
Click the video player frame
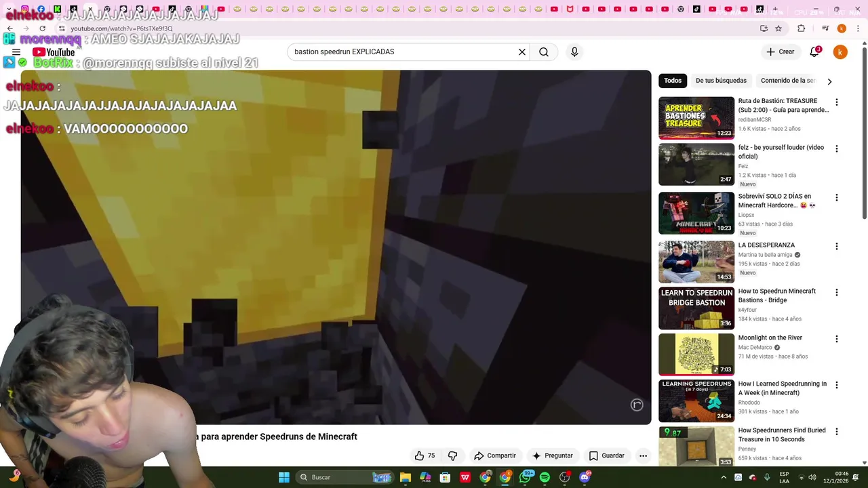click(336, 247)
